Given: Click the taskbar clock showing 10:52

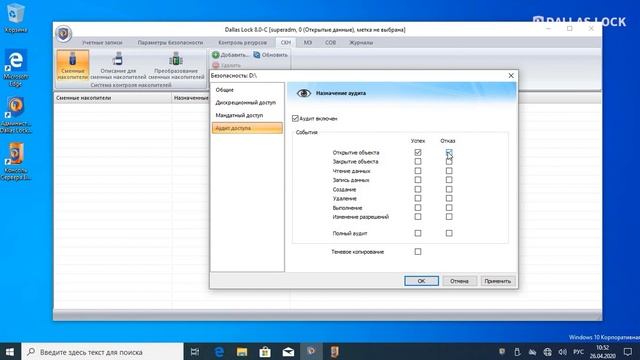Looking at the screenshot, I should 602,352.
